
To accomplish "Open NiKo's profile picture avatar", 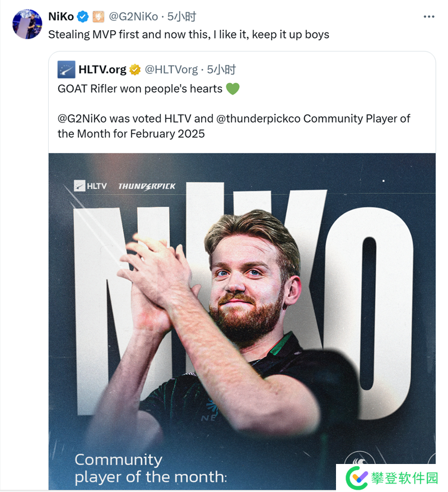I will 27,24.
